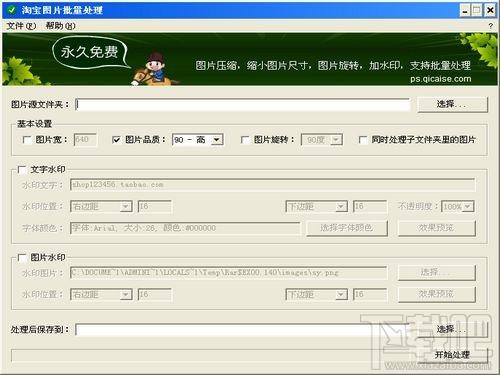Open the 不透明度 opacity dropdown
Image resolution: width=500 pixels, height=375 pixels.
pos(468,207)
